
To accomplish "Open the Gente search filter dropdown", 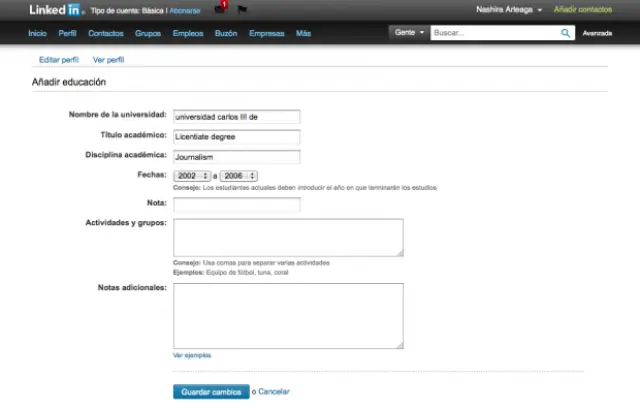I will (409, 33).
